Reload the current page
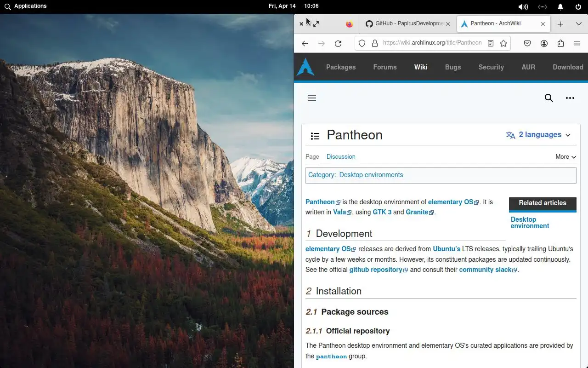This screenshot has width=588, height=368. pos(338,43)
